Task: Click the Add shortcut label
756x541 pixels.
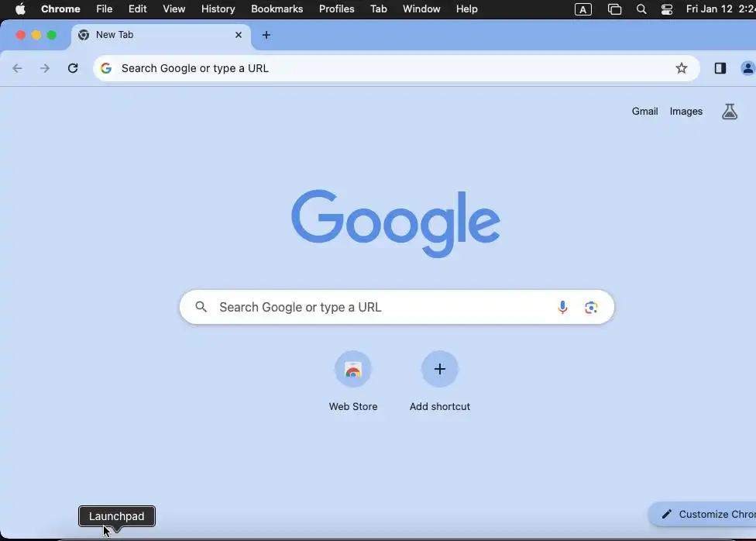Action: click(x=440, y=407)
